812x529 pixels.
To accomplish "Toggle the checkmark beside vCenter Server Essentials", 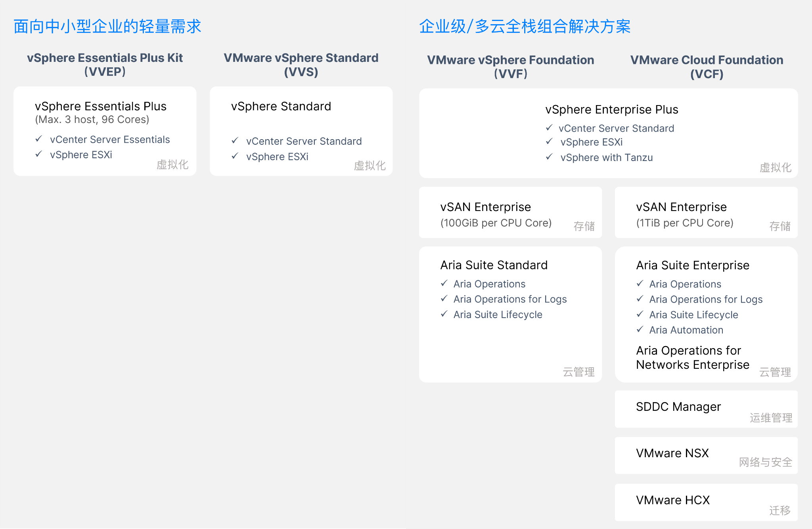I will 38,140.
